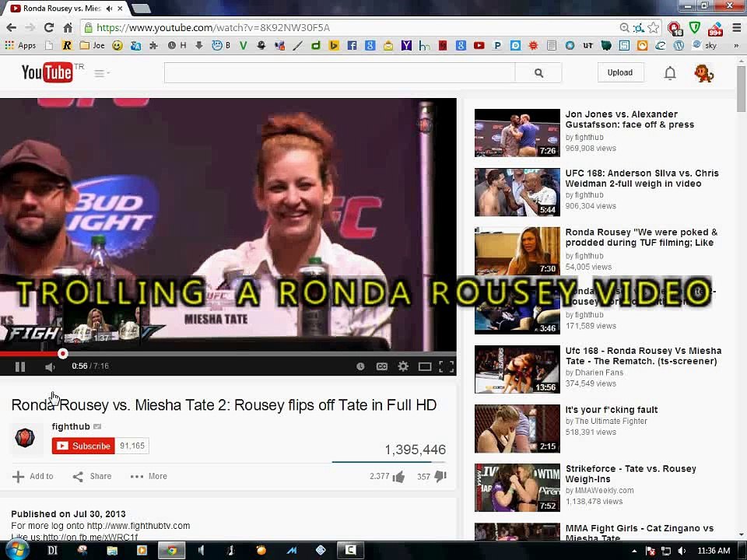Click the YouTube bookmark icon in bar

click(479, 45)
